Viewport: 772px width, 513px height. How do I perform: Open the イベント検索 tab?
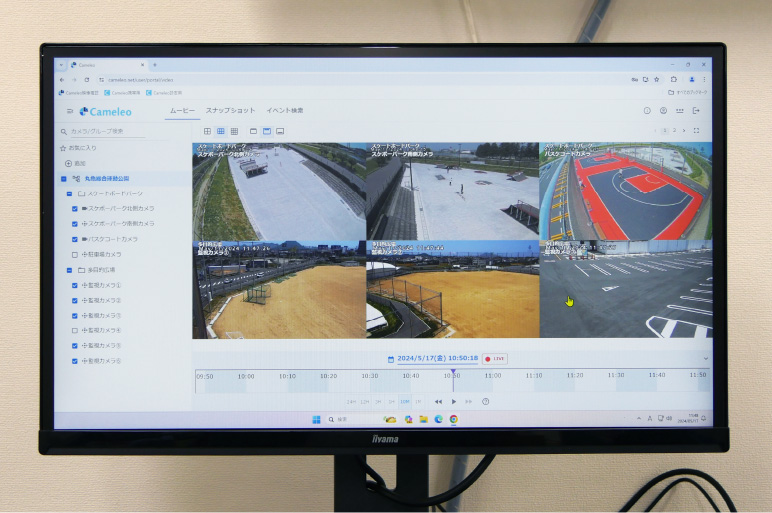pos(284,110)
